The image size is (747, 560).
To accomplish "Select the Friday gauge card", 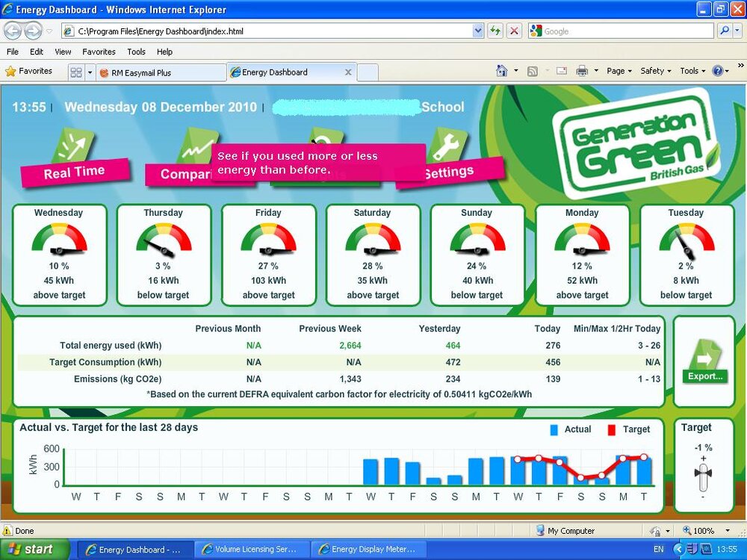I will tap(269, 255).
